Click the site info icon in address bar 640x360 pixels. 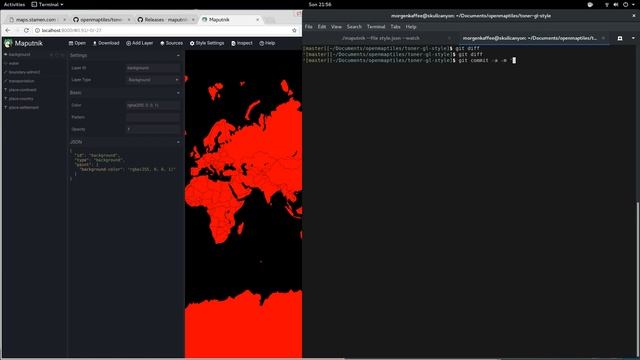point(37,30)
